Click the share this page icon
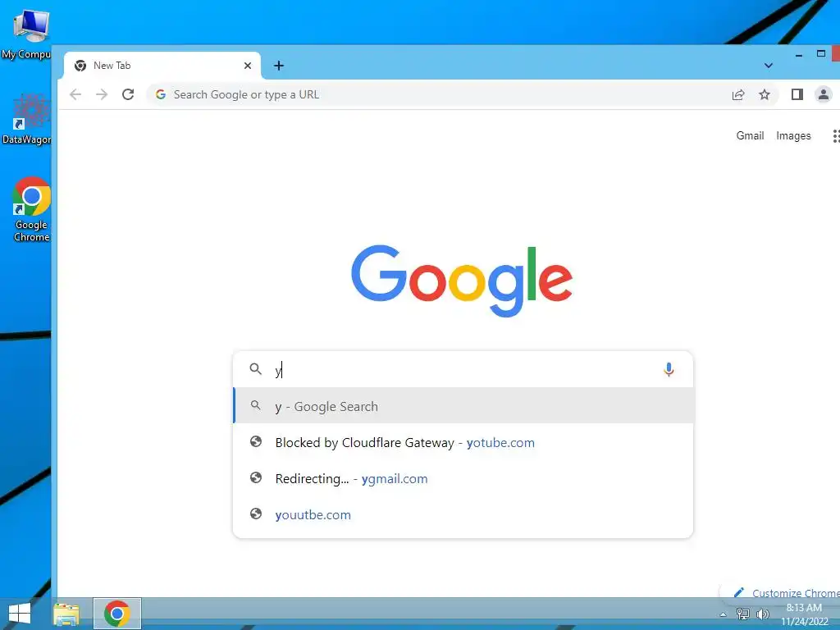Image resolution: width=840 pixels, height=630 pixels. point(738,95)
